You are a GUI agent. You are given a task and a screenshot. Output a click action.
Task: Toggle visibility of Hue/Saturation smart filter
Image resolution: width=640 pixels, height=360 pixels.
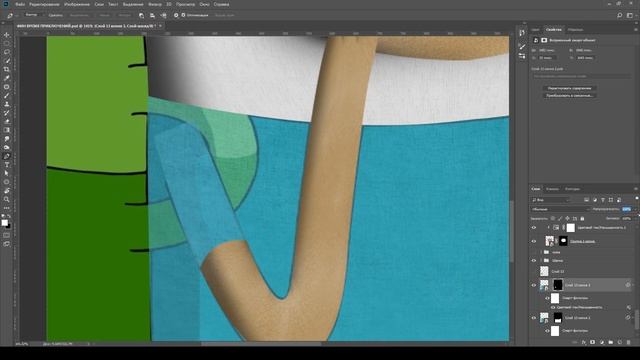[x=553, y=307]
